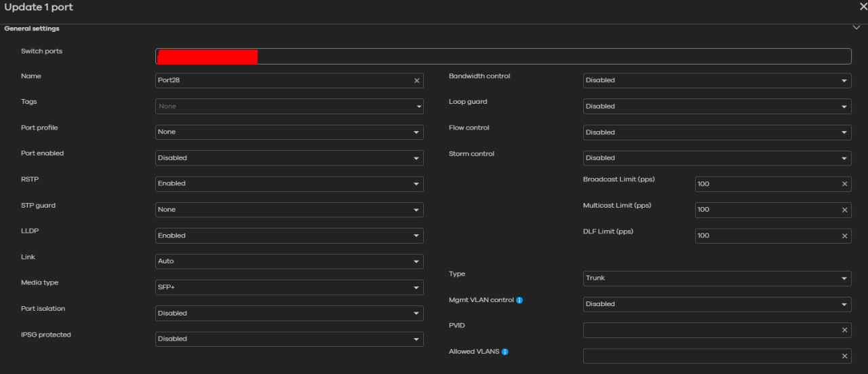Open the Media type dropdown

coord(290,287)
